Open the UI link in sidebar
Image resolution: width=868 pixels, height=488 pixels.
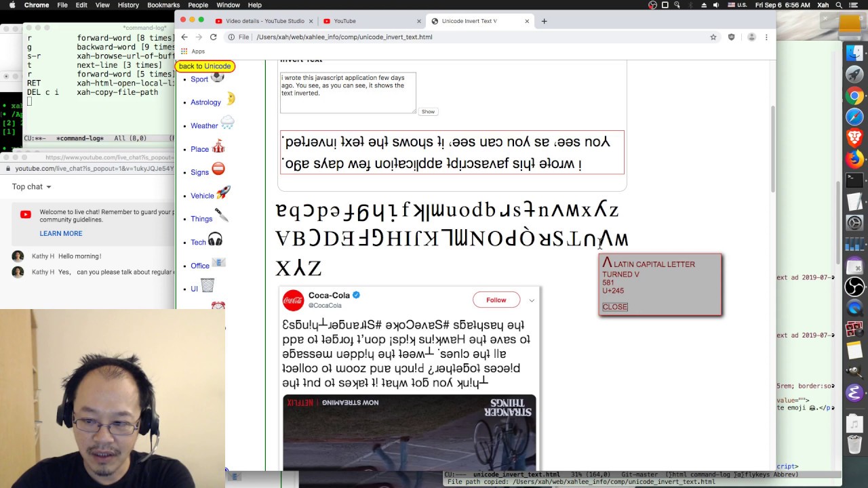194,289
